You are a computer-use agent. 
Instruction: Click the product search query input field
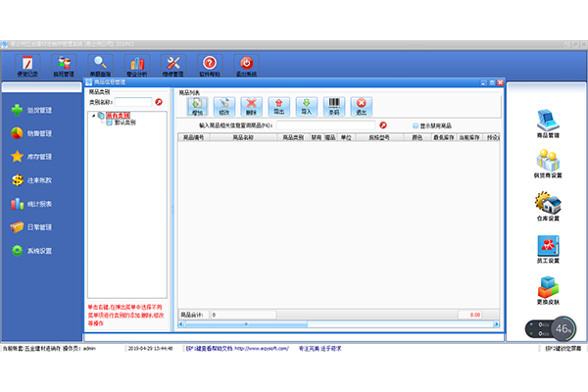pos(326,125)
